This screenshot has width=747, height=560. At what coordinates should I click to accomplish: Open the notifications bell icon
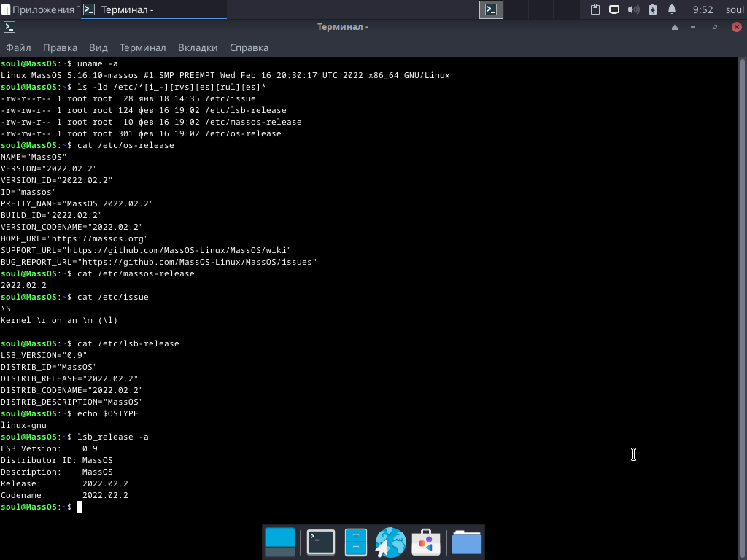point(672,9)
